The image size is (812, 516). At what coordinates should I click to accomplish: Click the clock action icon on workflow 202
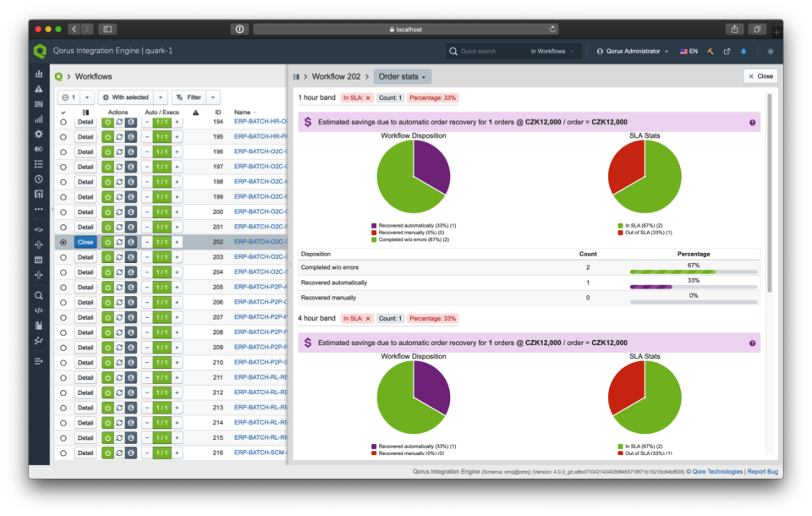click(x=131, y=241)
